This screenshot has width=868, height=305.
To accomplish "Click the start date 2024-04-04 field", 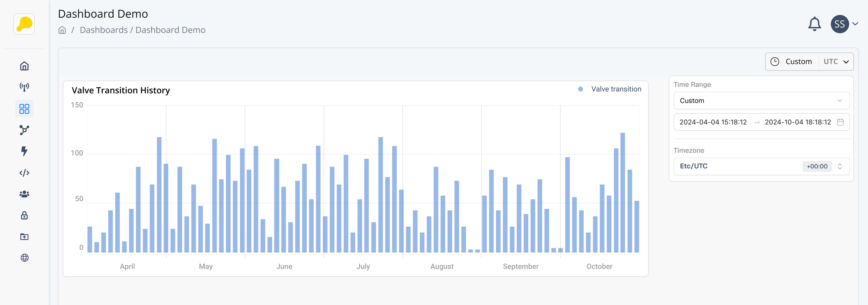I will [x=713, y=122].
